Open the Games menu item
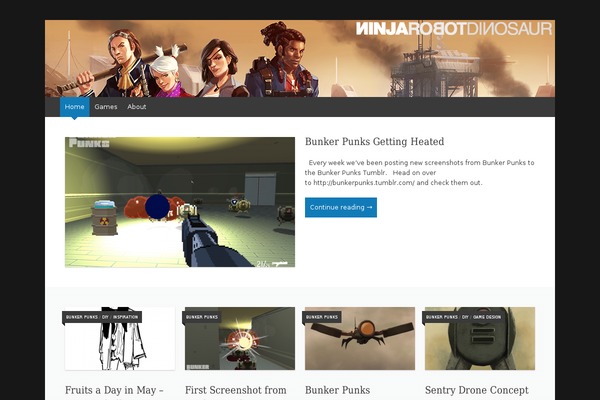 pyautogui.click(x=106, y=107)
